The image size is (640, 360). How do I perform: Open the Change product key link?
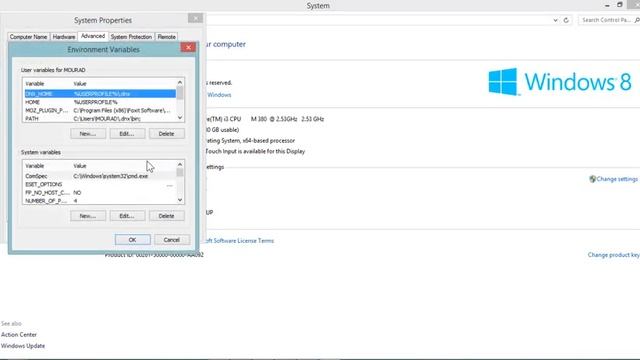(613, 255)
